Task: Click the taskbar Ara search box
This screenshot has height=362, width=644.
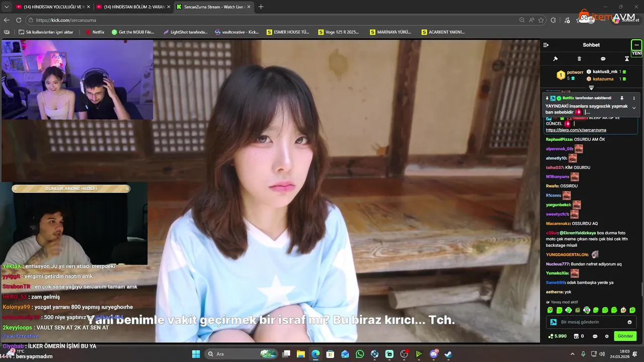Action: (241, 354)
